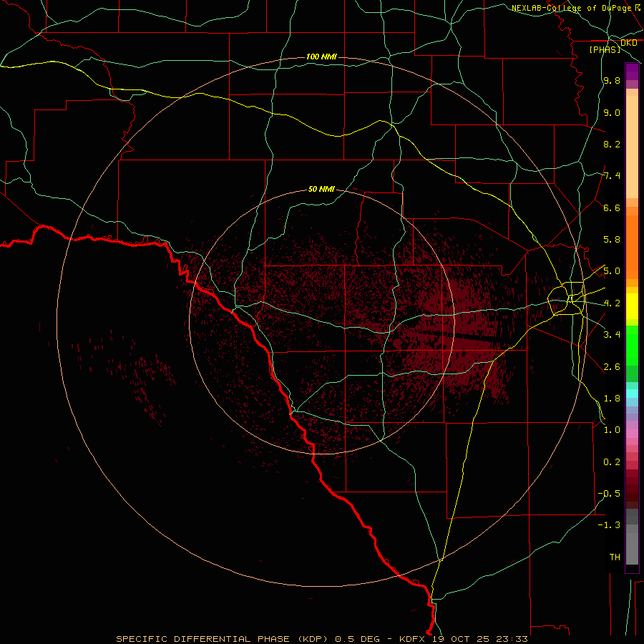Viewport: 644px width, 644px height.
Task: Click the TH threshold label on the scale
Action: click(x=615, y=557)
